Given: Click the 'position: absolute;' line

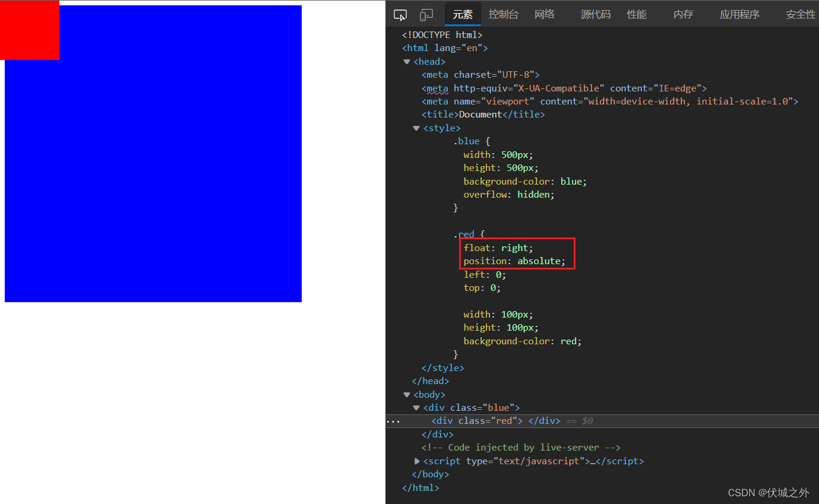Looking at the screenshot, I should (x=515, y=261).
